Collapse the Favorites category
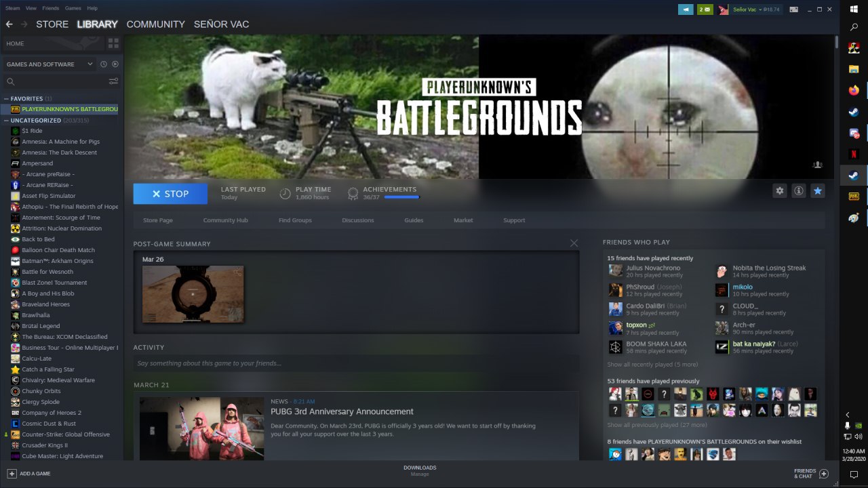This screenshot has height=488, width=868. click(x=6, y=99)
